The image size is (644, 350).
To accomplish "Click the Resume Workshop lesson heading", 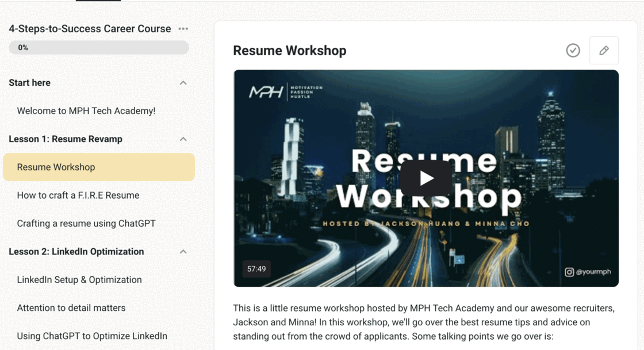I will [x=290, y=51].
